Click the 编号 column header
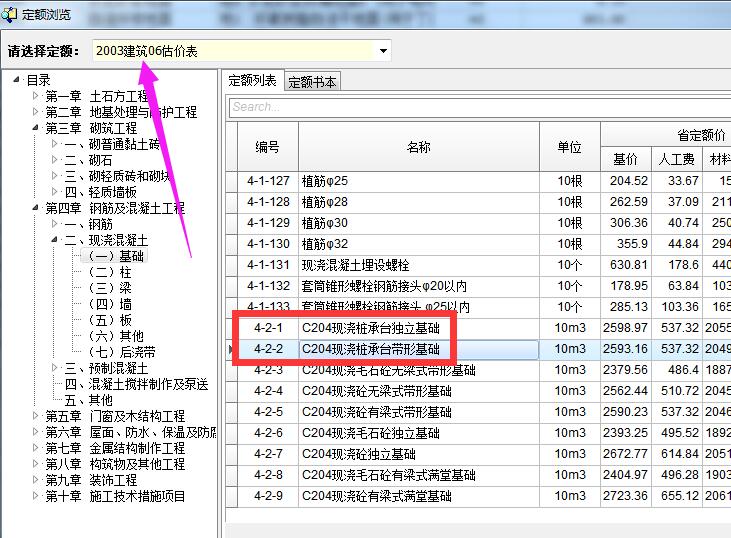 pos(268,147)
